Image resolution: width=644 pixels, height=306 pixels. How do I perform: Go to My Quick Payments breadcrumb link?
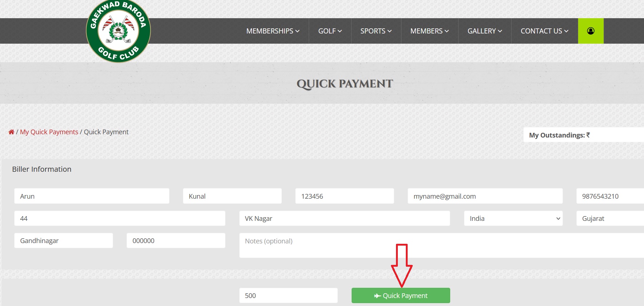coord(49,132)
